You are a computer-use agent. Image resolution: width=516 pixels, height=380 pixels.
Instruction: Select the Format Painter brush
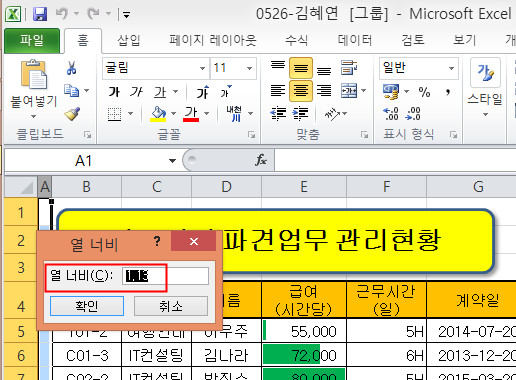(72, 114)
